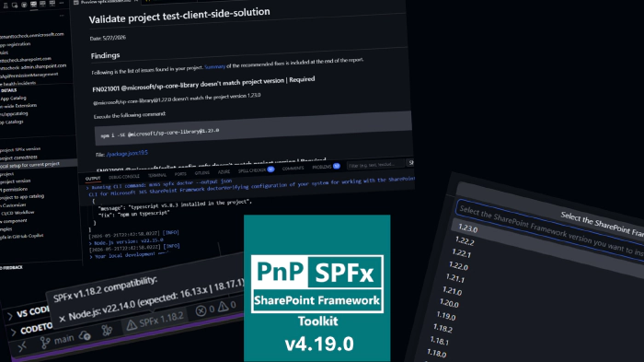Select version 1.22.0 from list
The width and height of the screenshot is (644, 362).
coord(458,266)
